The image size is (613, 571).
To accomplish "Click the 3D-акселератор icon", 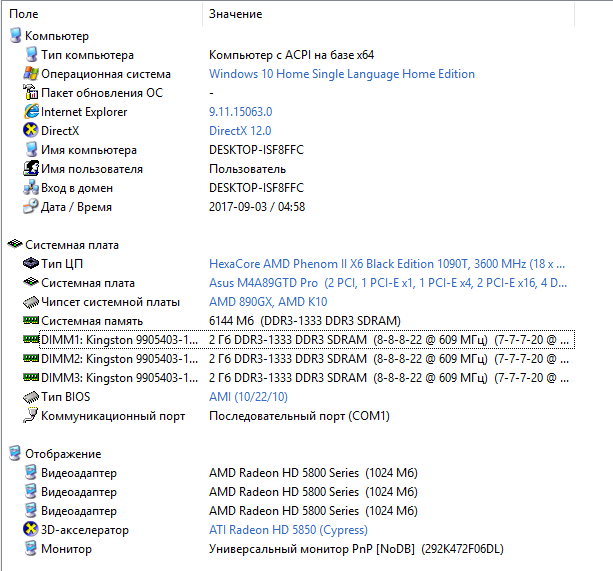I will (31, 530).
